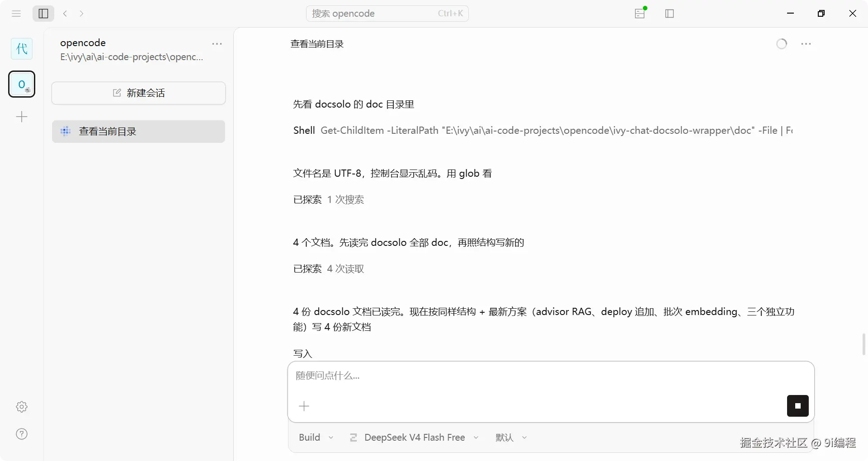Click the text 4 个文档。先读完 docsolo 全部 doc
Image resolution: width=868 pixels, height=461 pixels.
click(370, 243)
